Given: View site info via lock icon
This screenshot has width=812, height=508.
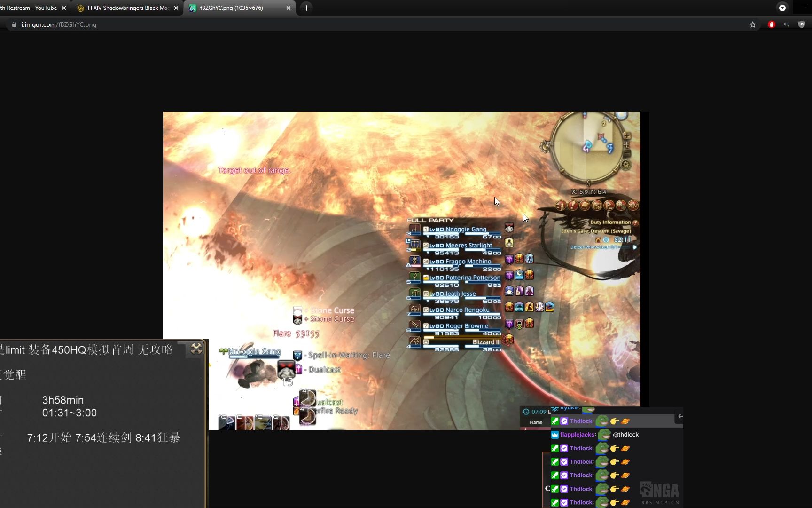Looking at the screenshot, I should (x=14, y=24).
